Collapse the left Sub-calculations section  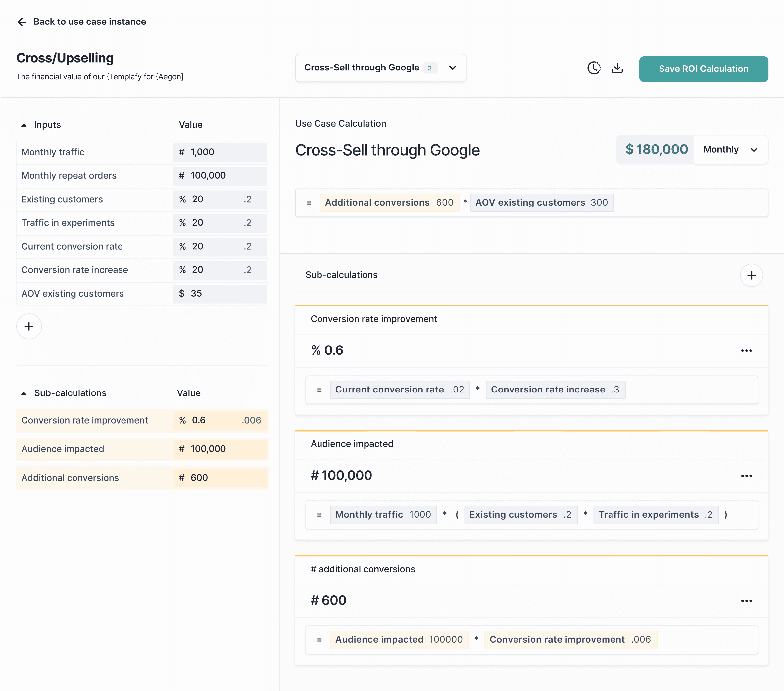(x=24, y=393)
